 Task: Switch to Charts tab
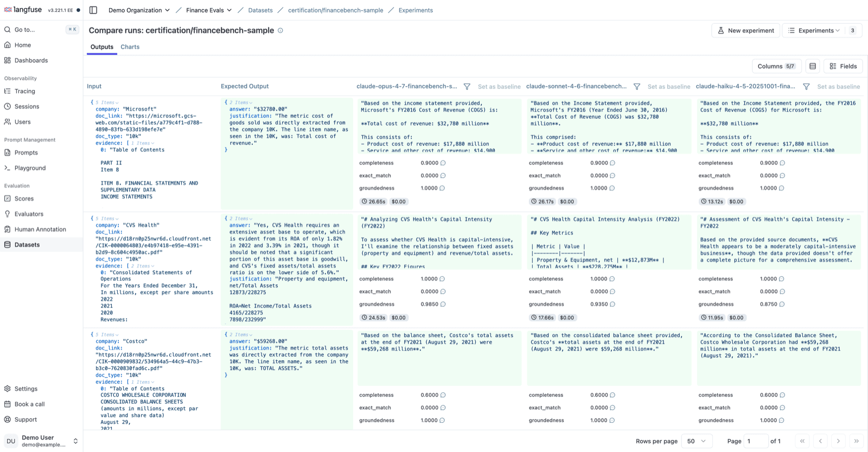point(130,47)
